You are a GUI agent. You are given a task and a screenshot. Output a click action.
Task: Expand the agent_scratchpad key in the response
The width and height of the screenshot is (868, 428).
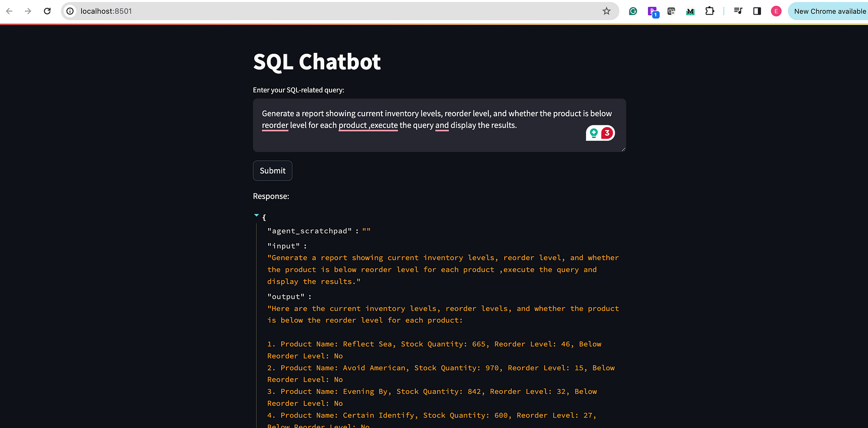(x=309, y=231)
